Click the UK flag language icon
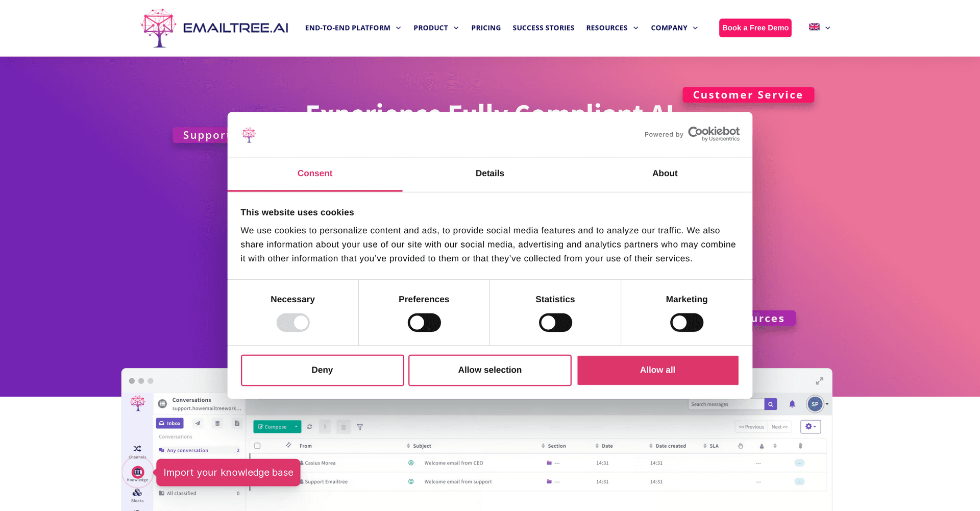This screenshot has height=511, width=980. [x=814, y=27]
